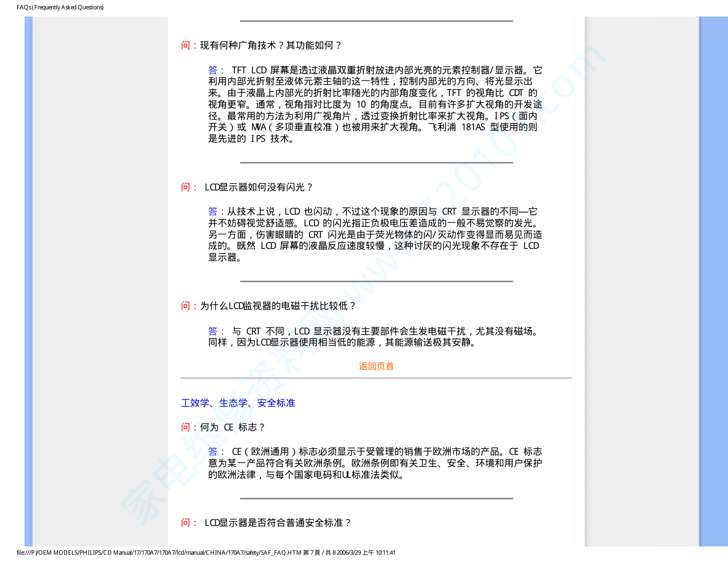
Task: Click the blue 答： label in the 广角技术 answer
Action: pos(216,70)
